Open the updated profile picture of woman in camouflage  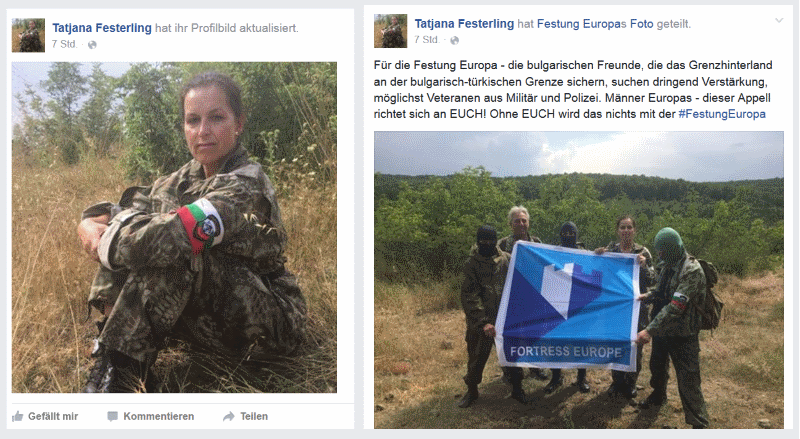click(174, 227)
